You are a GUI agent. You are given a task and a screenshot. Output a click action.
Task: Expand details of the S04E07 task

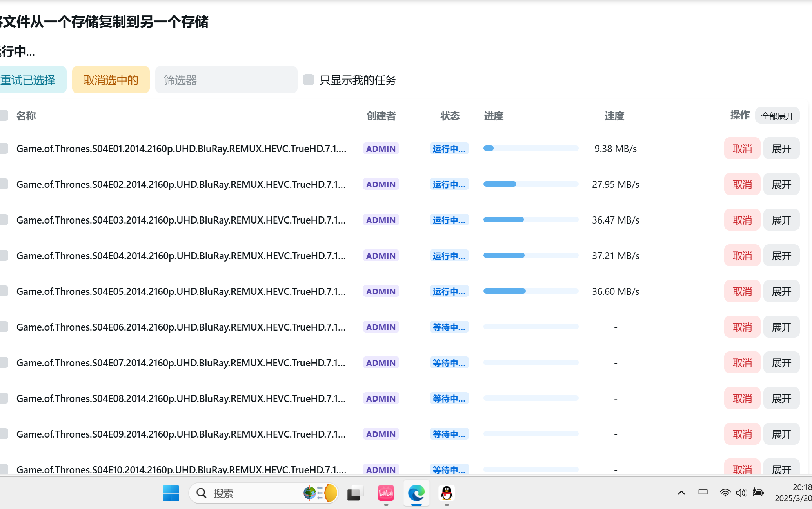(781, 363)
